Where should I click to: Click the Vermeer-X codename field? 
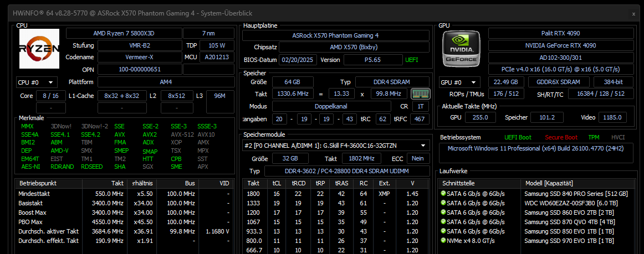pos(140,57)
